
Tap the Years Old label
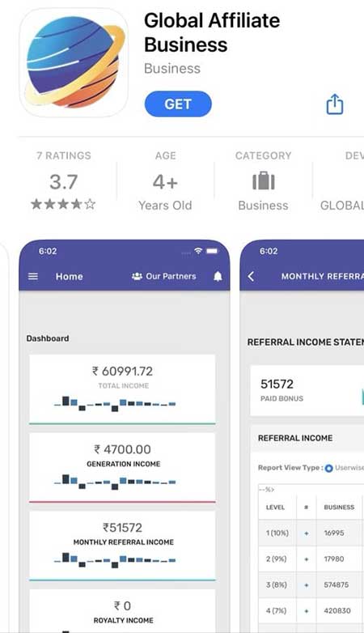(x=165, y=206)
